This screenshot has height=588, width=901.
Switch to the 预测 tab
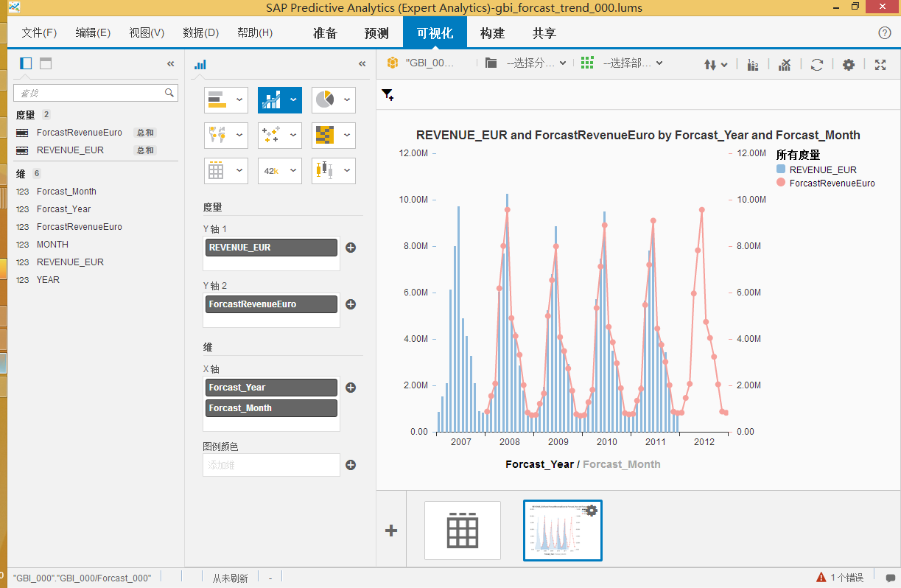click(376, 33)
